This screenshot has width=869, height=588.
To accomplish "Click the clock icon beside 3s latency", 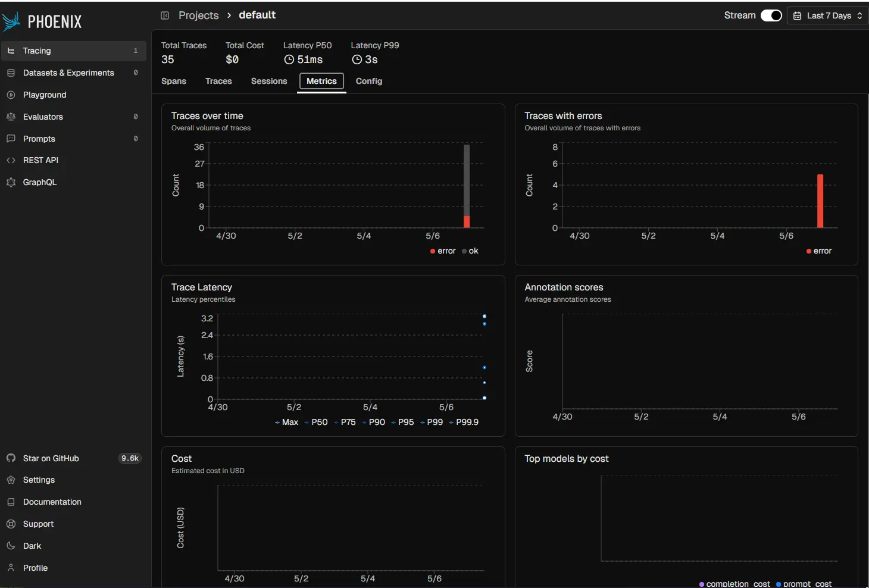I will coord(357,60).
